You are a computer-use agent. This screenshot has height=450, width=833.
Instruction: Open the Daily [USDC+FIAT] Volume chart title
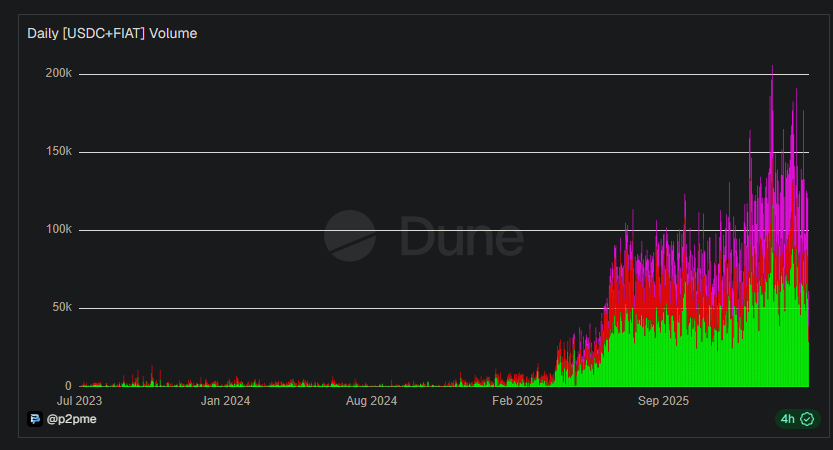112,33
